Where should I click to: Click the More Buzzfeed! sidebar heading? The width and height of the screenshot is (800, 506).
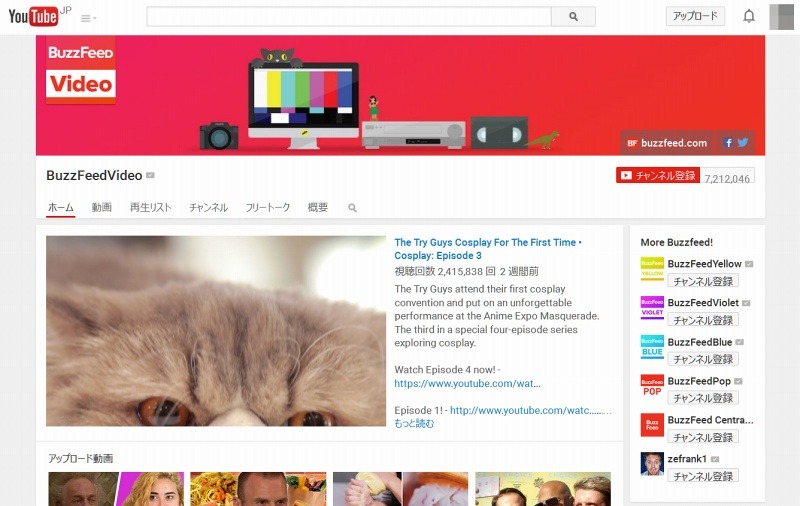tap(677, 242)
